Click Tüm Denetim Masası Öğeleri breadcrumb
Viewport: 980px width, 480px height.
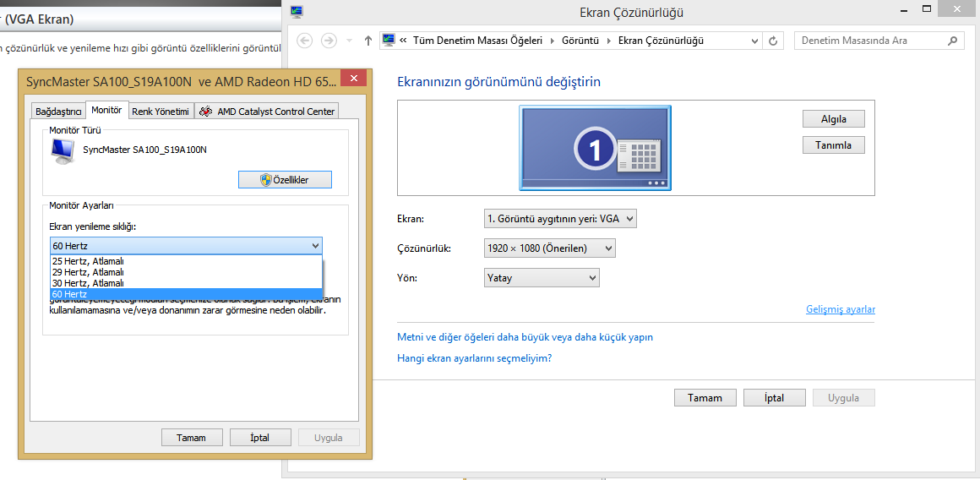[478, 41]
